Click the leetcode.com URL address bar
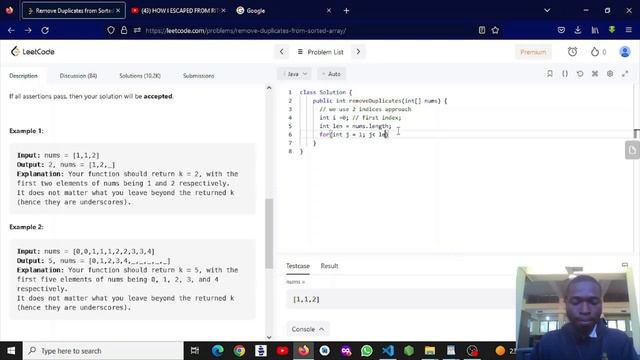 [246, 31]
